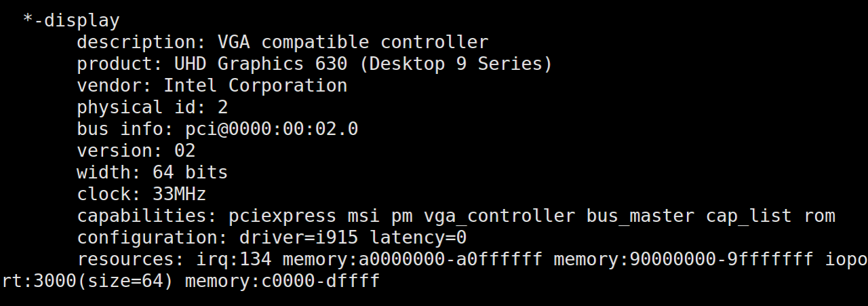Click 'VGA compatible controller' text
This screenshot has height=306, width=868.
click(353, 42)
